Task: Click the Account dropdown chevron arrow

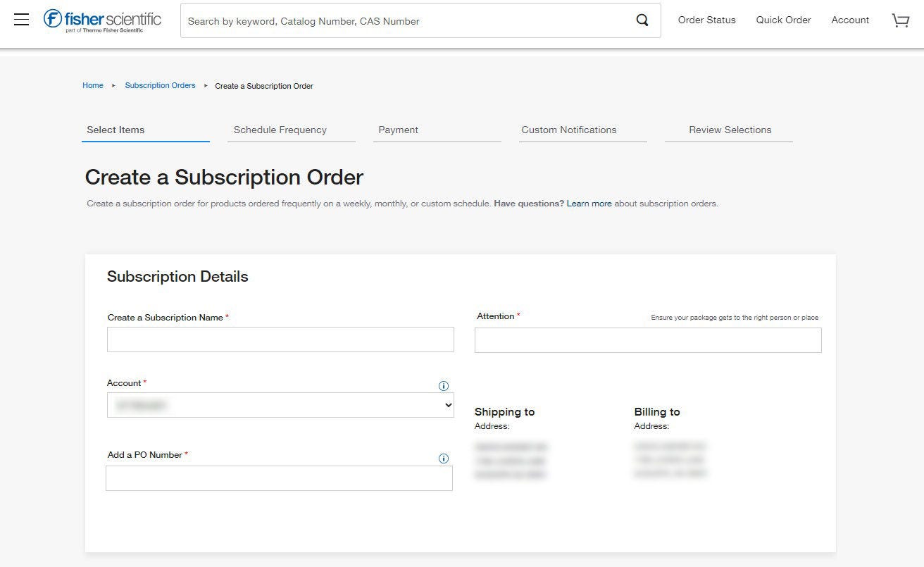Action: 448,405
